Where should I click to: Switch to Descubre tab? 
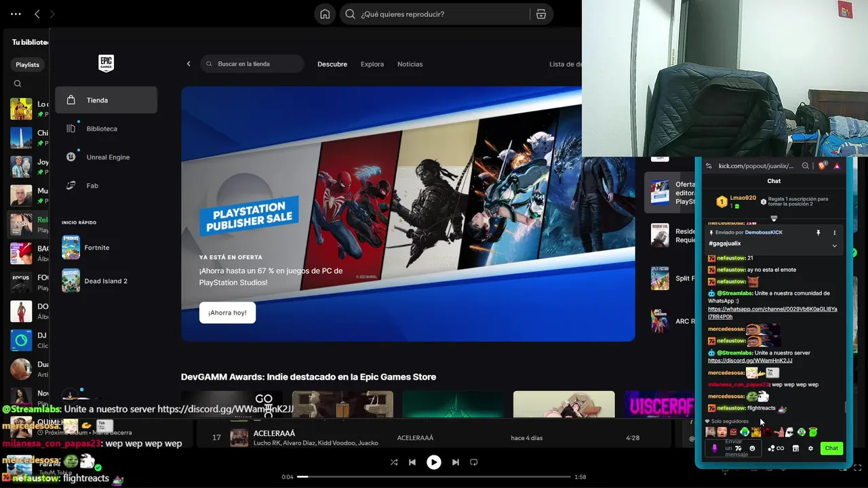point(332,64)
